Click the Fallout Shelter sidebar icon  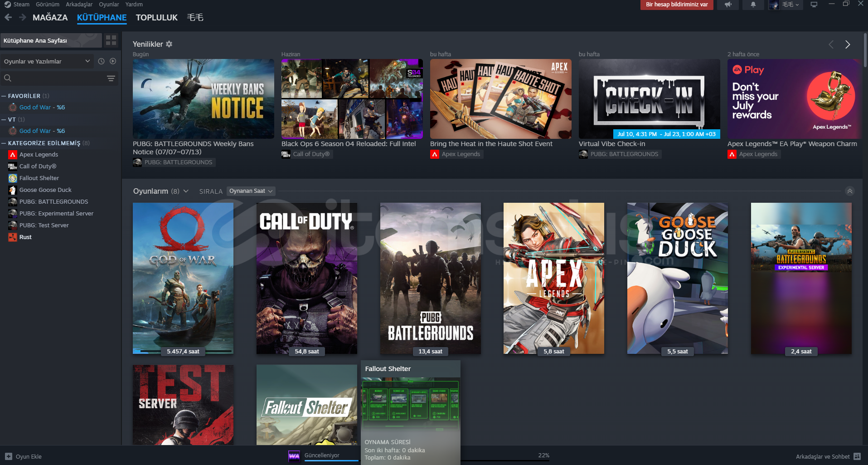13,178
